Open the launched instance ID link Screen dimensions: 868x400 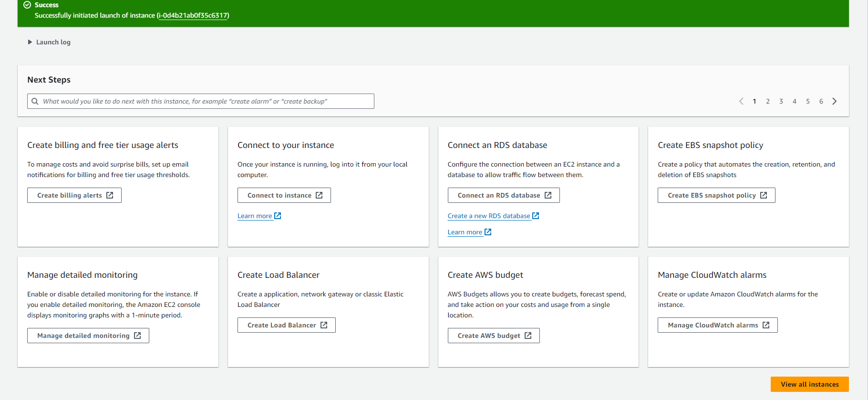click(193, 15)
